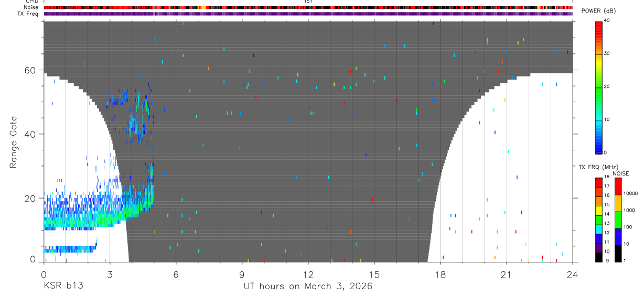644x297 pixels.
Task: Click the 16 label on TX FRQ legend
Action: [606, 195]
